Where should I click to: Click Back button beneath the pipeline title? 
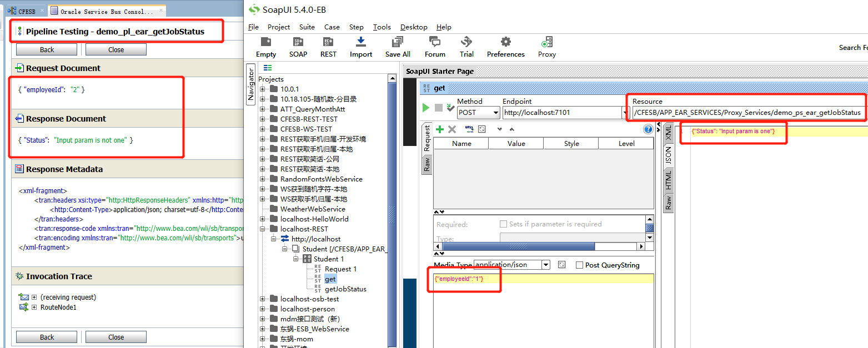click(x=47, y=49)
